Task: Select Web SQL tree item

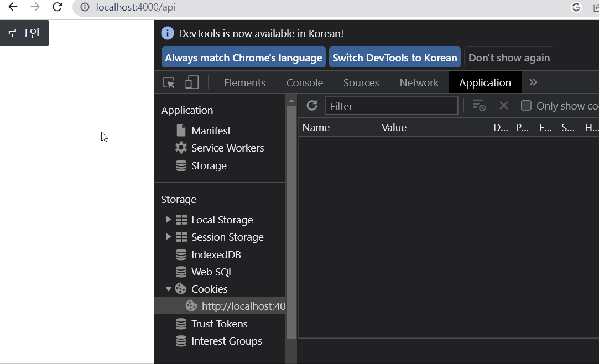Action: click(212, 272)
